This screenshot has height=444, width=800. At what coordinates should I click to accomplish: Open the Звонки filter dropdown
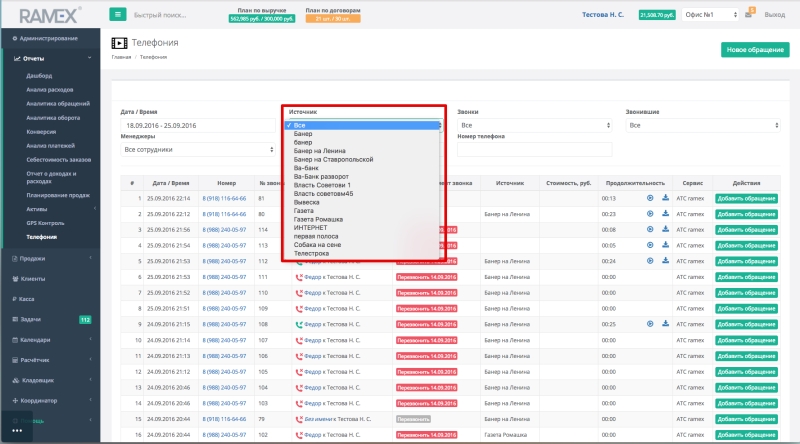point(534,125)
